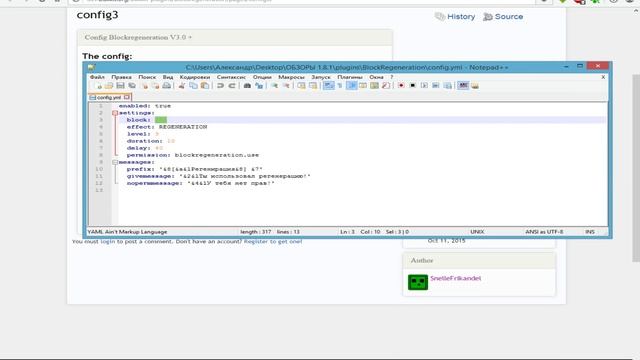Click the Register to get one! link
The image size is (640, 360).
click(x=273, y=242)
